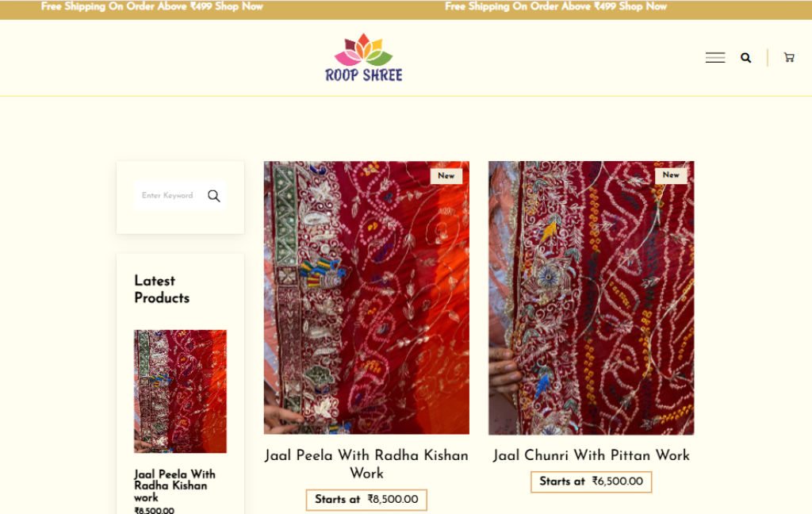Click the Starts at ₹6,500.00 price button
This screenshot has height=514, width=812.
click(591, 481)
